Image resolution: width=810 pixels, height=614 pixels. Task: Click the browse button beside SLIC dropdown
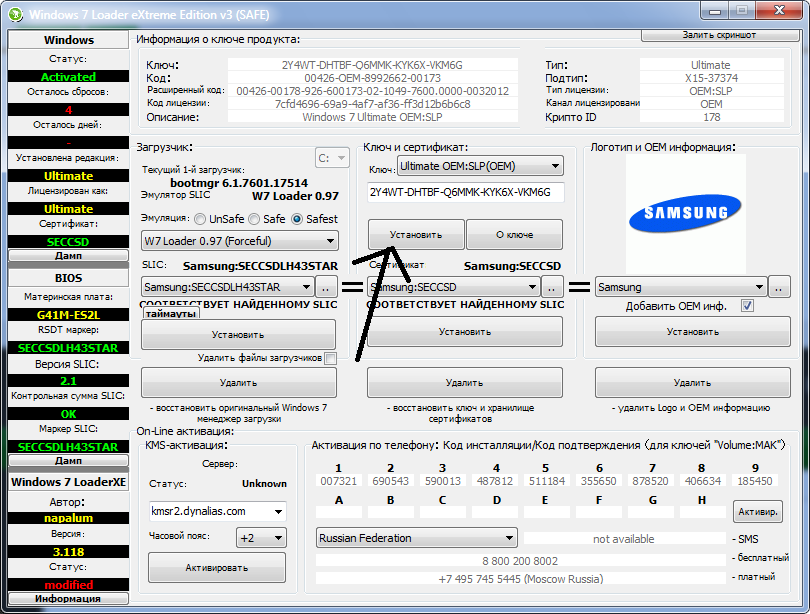[x=326, y=287]
